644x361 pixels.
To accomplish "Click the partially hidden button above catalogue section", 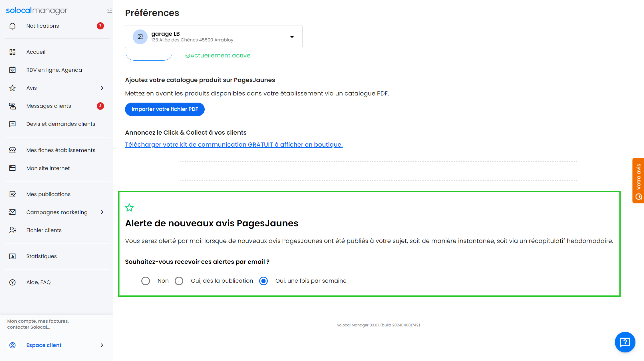I will tap(149, 57).
